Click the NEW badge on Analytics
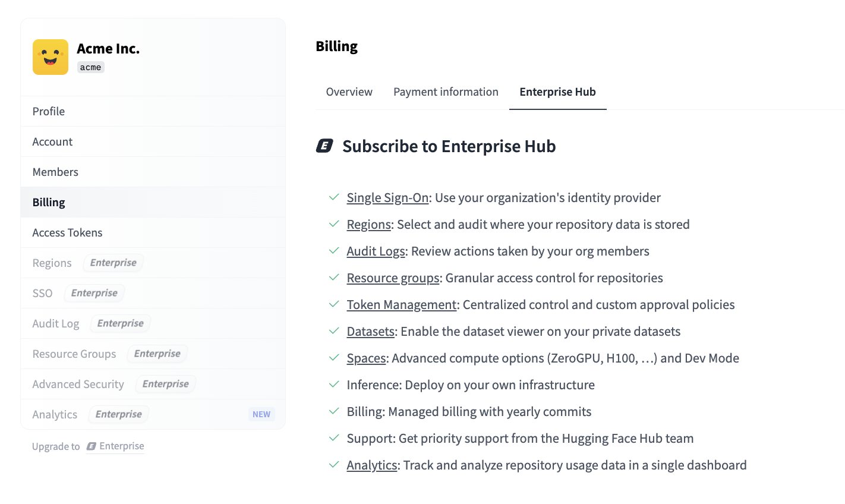Viewport: 845px width, 504px height. 261,414
